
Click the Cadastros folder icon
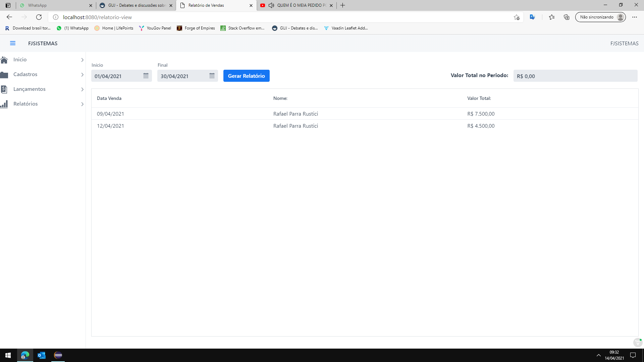tap(4, 75)
